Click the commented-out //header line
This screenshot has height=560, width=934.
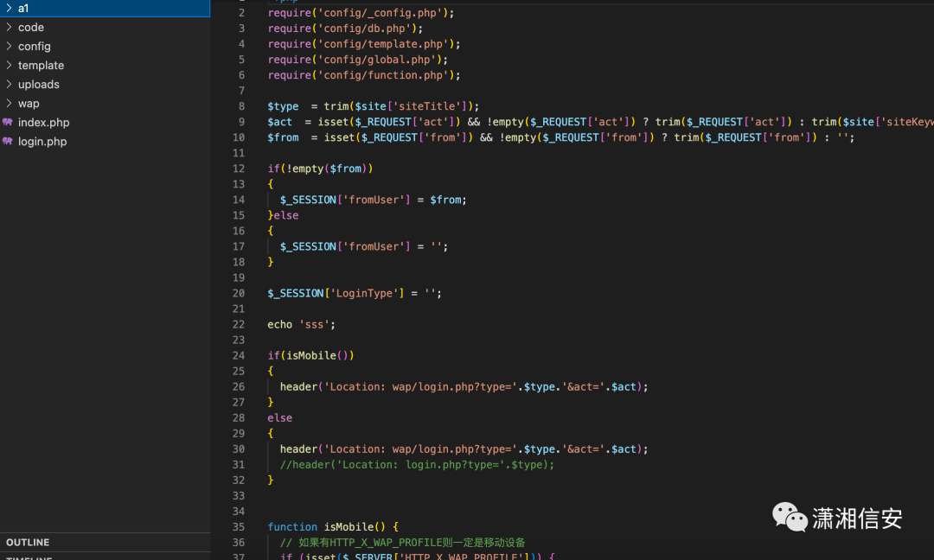click(x=417, y=464)
